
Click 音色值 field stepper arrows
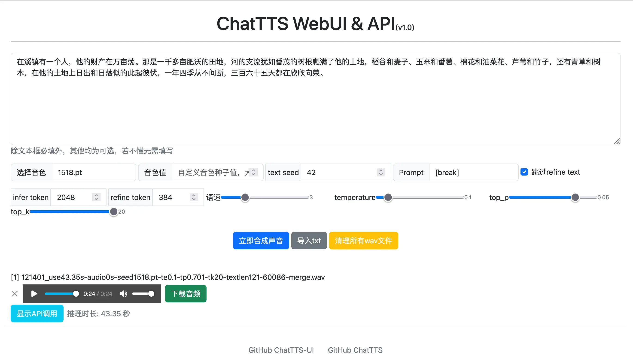point(253,172)
